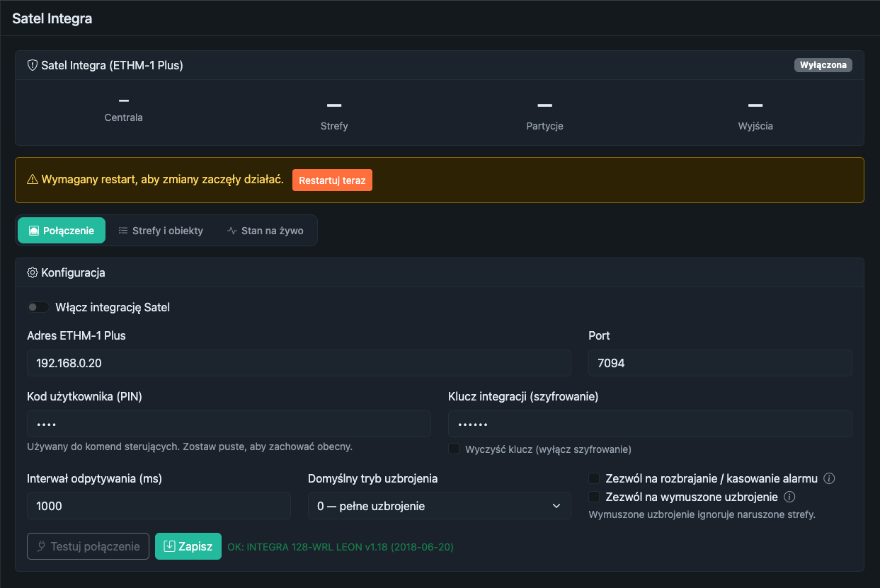Viewport: 880px width, 588px height.
Task: Open the Domyślny tryb uzbrojenia dropdown
Action: (x=440, y=506)
